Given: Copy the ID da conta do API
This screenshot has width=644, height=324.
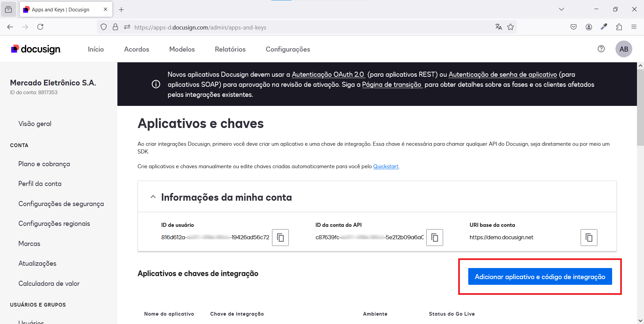Looking at the screenshot, I should pos(434,238).
